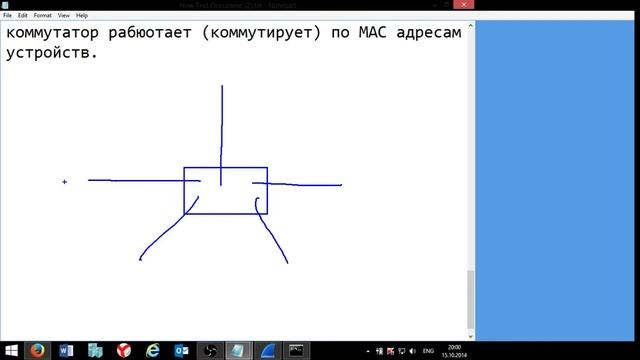Close the Notepad window
This screenshot has height=360, width=640.
[x=463, y=4]
